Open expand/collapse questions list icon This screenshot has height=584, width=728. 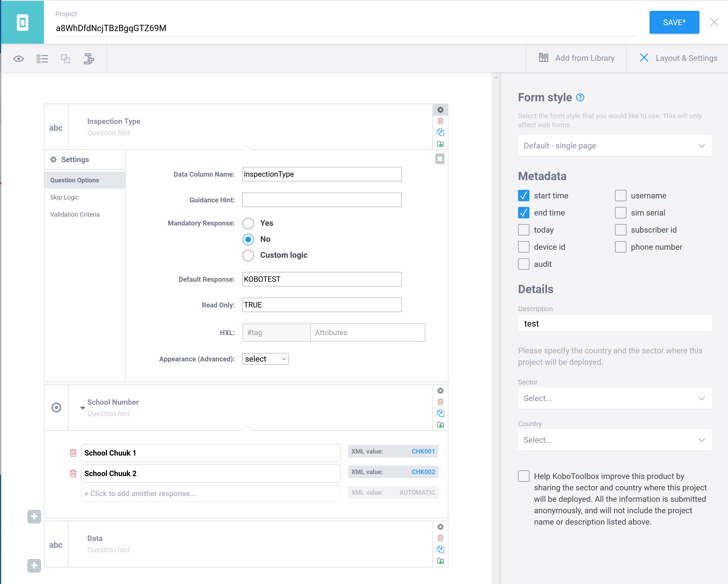pyautogui.click(x=42, y=59)
